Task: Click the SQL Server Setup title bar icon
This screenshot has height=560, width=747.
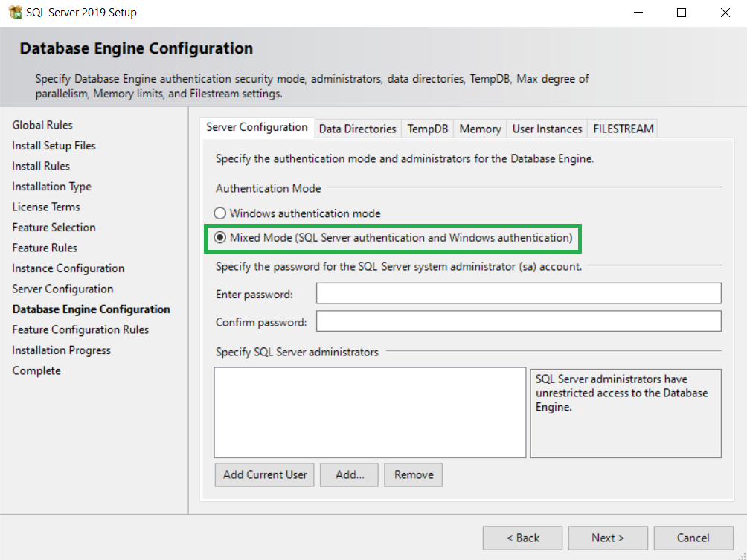Action: [x=15, y=13]
